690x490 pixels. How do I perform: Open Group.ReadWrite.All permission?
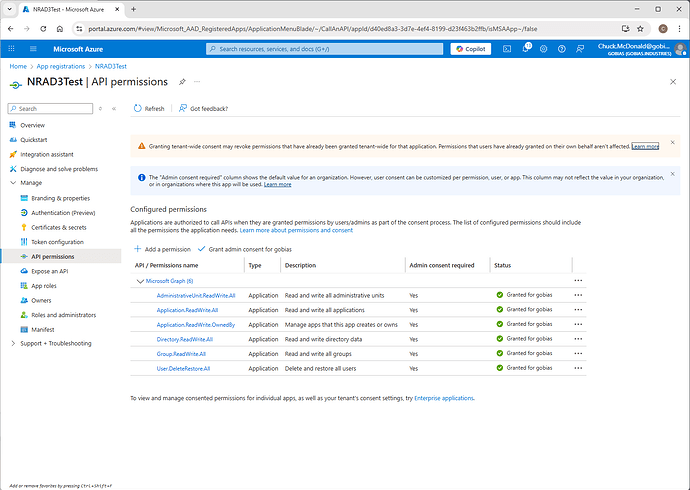[x=181, y=354]
